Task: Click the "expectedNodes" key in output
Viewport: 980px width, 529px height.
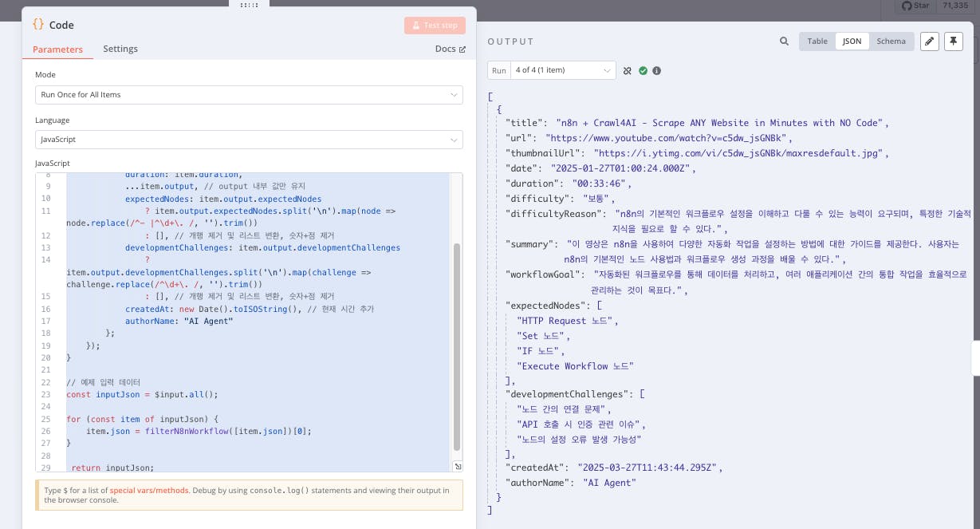Action: 545,306
